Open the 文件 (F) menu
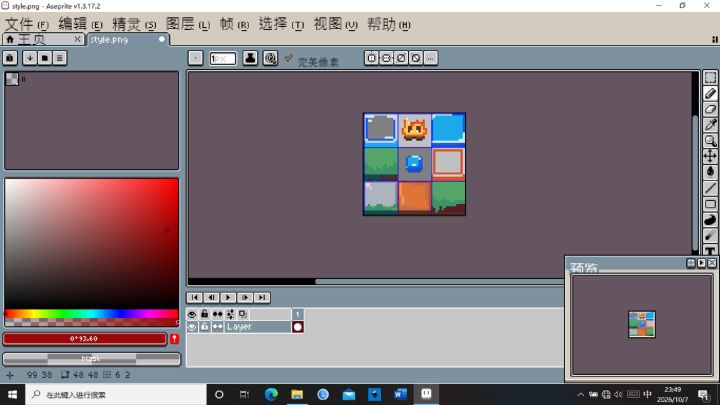 [x=27, y=24]
